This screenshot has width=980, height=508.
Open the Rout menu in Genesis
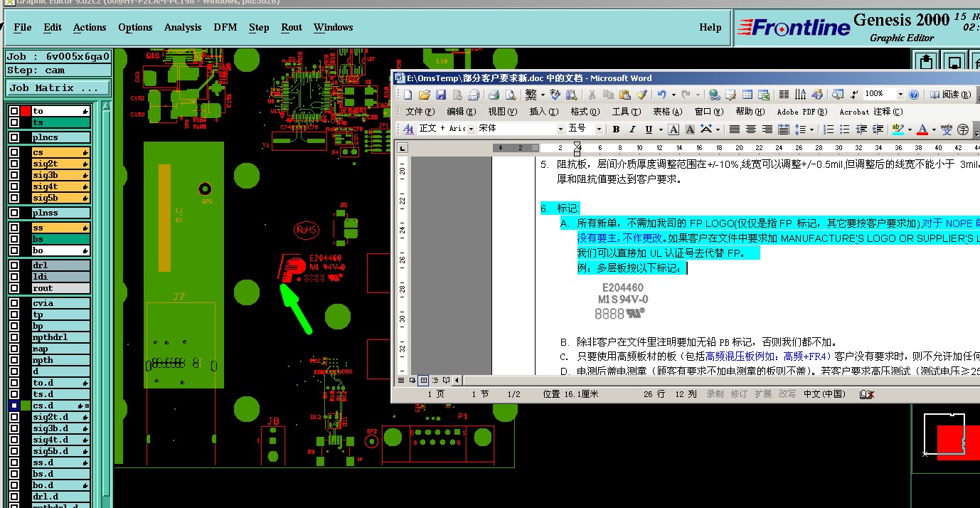(292, 27)
